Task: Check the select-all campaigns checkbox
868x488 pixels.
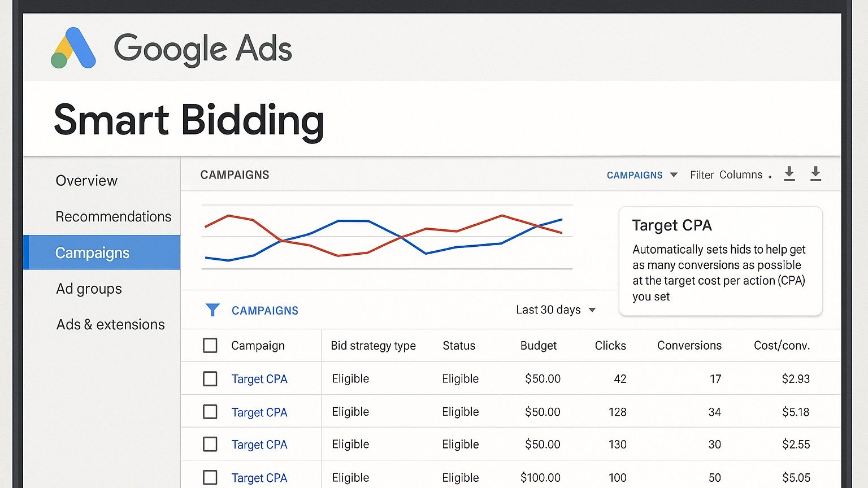Action: point(210,345)
